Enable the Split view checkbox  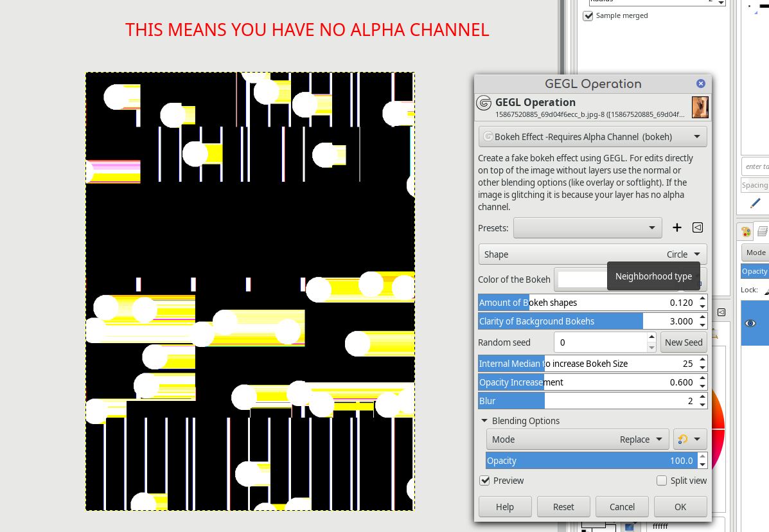[662, 481]
